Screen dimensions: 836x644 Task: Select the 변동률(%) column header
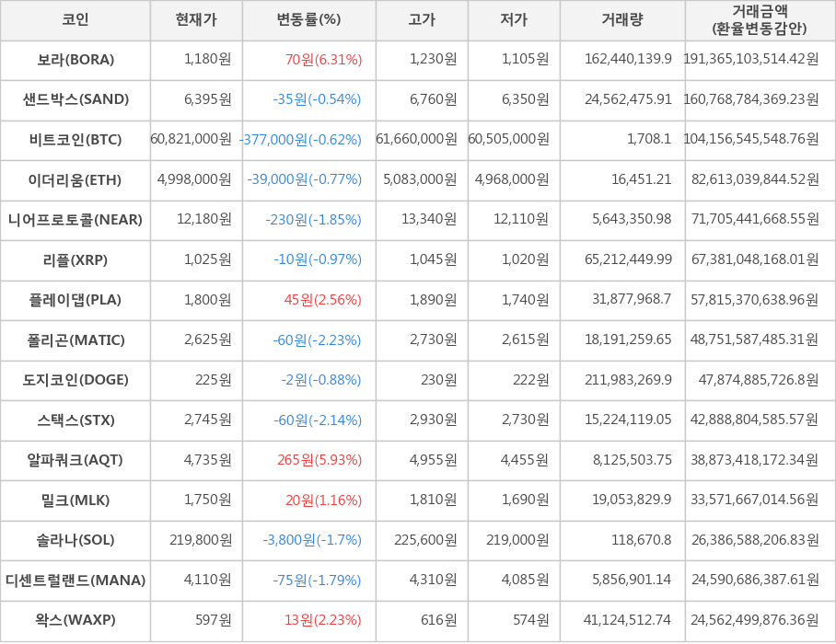pos(308,20)
